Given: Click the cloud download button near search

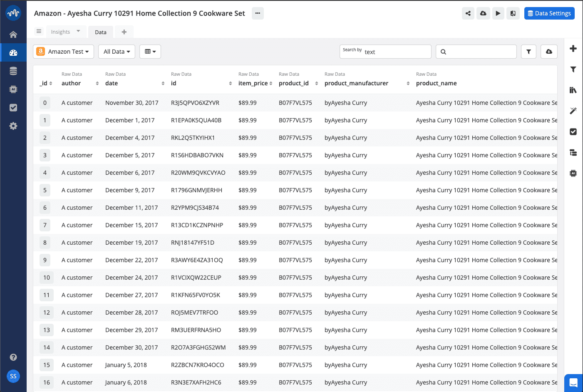Looking at the screenshot, I should 549,52.
